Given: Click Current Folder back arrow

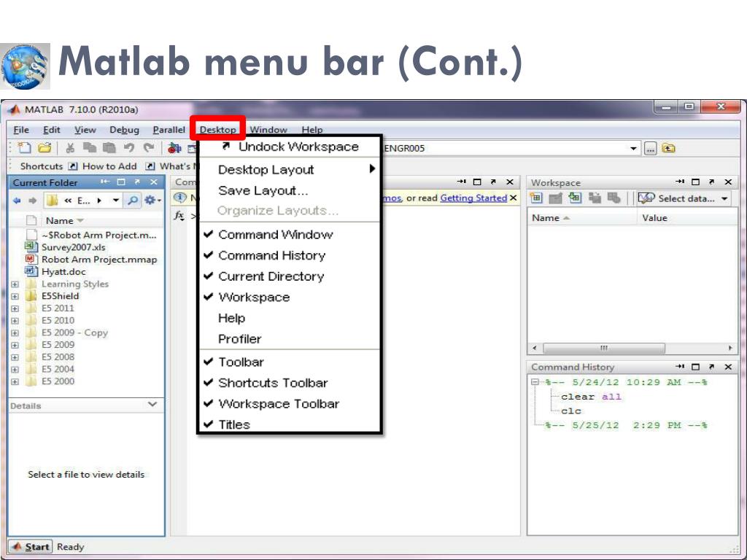Looking at the screenshot, I should pos(18,201).
